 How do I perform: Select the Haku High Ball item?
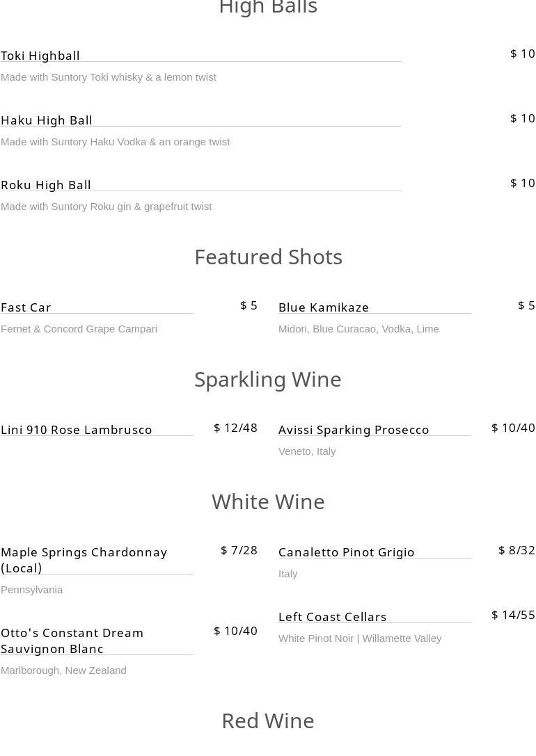click(x=47, y=120)
